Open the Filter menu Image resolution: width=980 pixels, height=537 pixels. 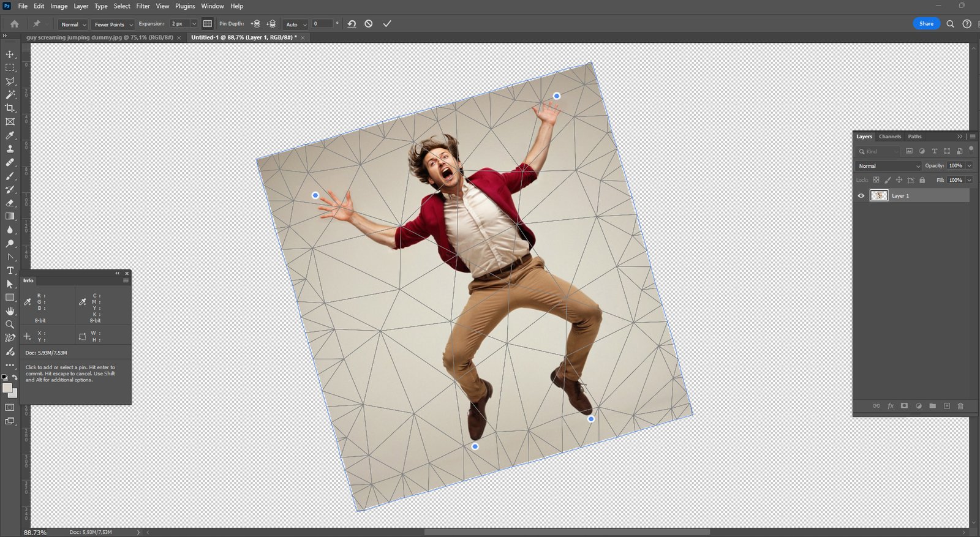[143, 6]
